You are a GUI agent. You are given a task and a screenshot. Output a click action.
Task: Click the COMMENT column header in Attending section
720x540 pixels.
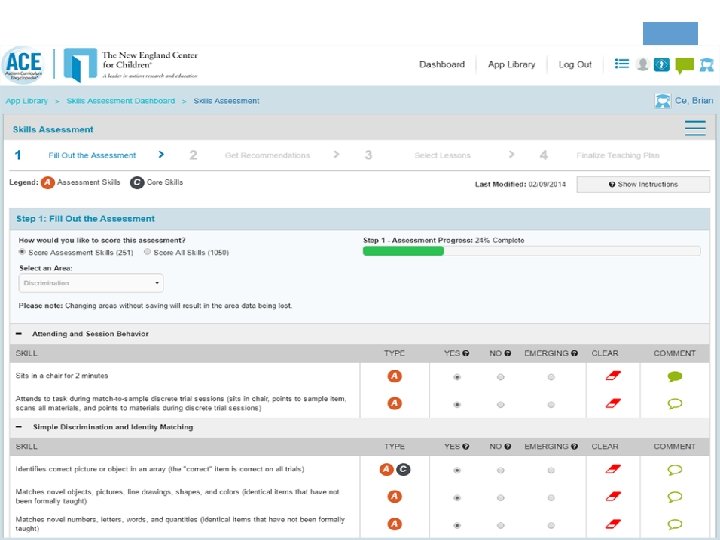pos(675,353)
